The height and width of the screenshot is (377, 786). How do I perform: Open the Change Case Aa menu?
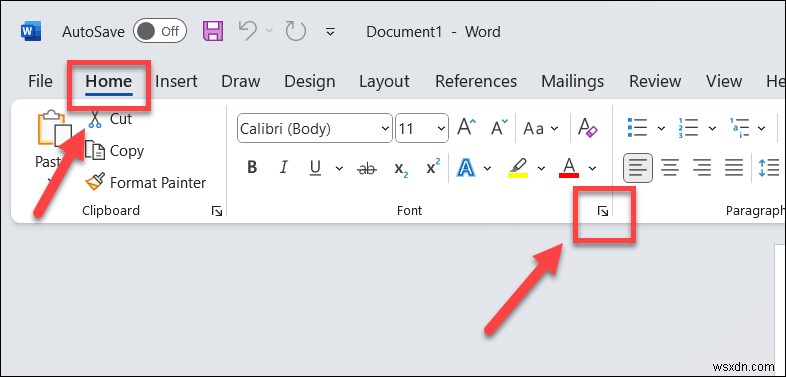tap(540, 129)
